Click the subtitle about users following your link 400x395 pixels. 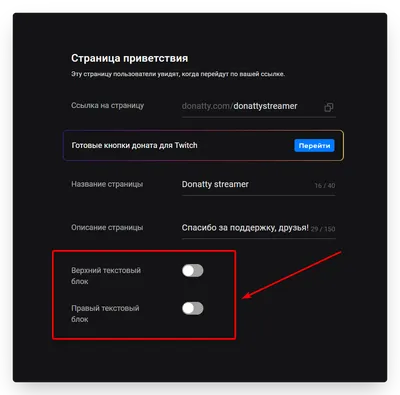point(178,74)
